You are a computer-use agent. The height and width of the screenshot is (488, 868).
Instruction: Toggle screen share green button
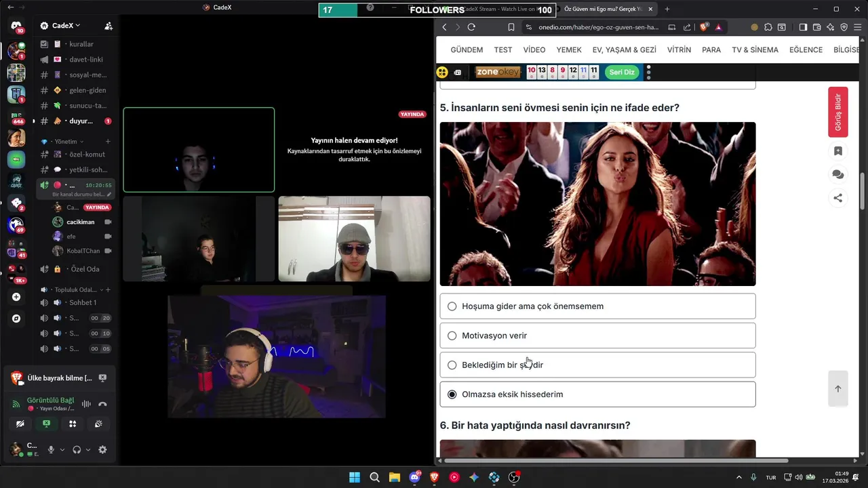[46, 424]
